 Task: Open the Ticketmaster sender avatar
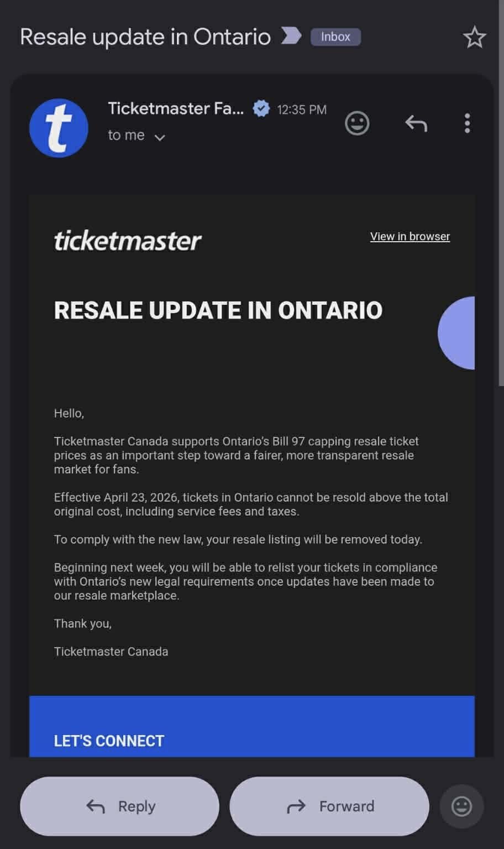click(x=59, y=128)
